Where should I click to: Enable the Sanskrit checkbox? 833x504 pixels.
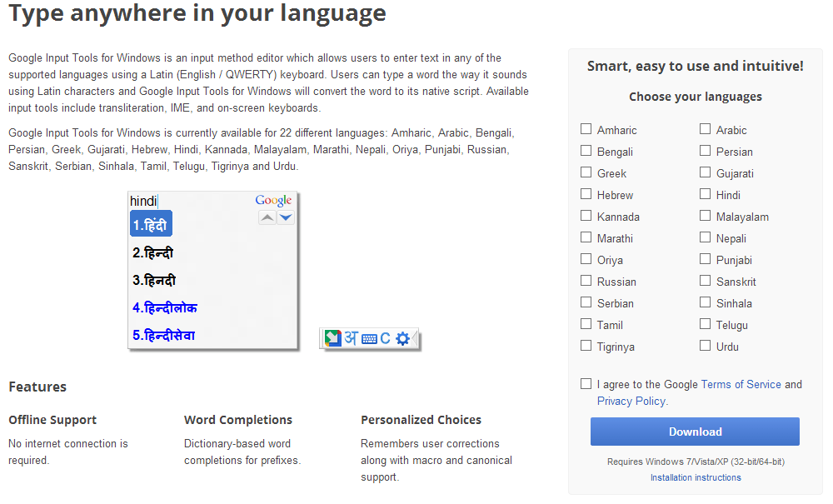coord(705,281)
